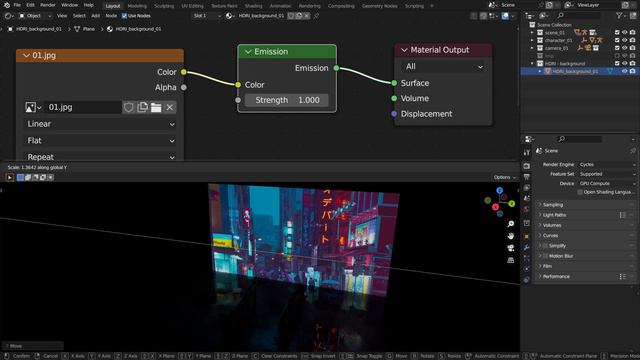Open the World properties tab icon
Screen dimensions: 640x360
click(x=527, y=209)
